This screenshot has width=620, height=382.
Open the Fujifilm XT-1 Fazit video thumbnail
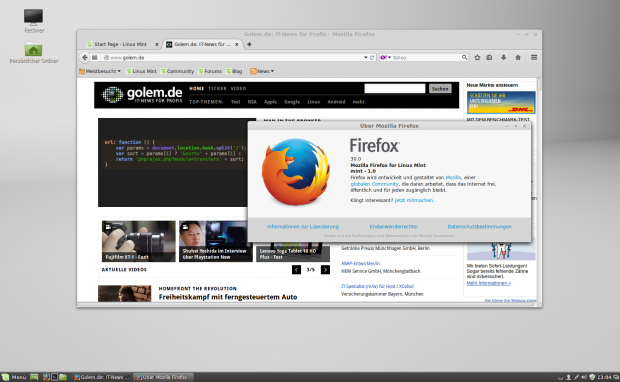[138, 241]
